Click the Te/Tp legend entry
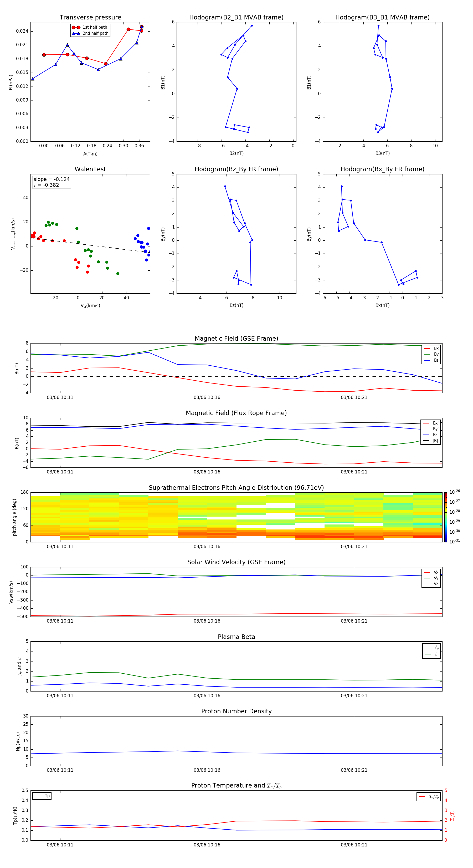This screenshot has height=868, width=473. pos(429,796)
